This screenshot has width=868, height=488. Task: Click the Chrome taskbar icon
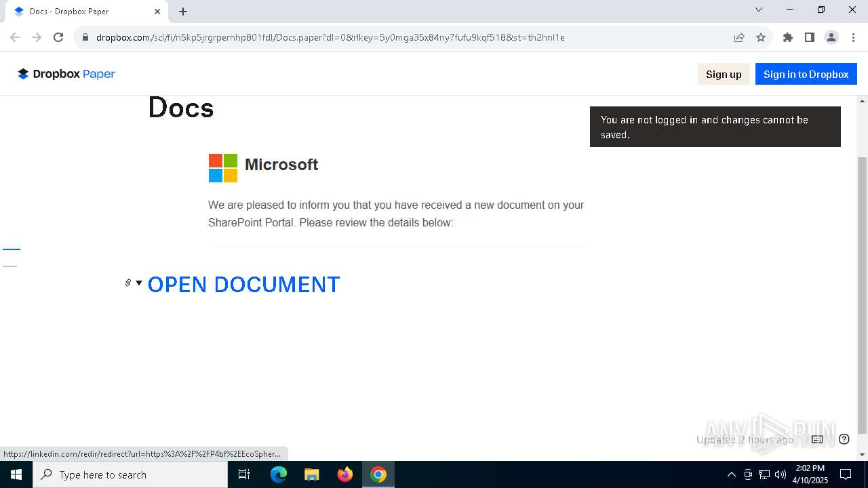click(378, 474)
